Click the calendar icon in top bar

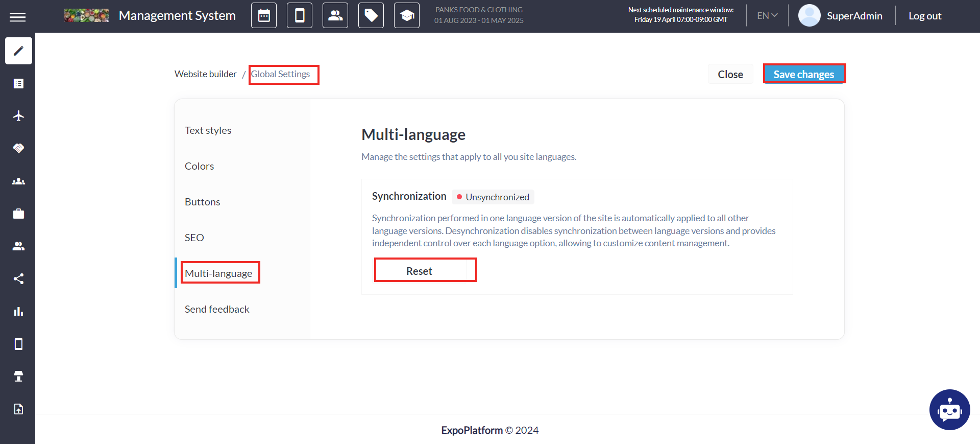point(264,16)
